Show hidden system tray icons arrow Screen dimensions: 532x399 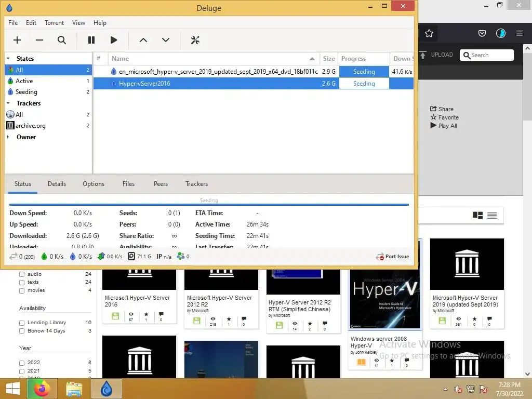click(x=445, y=389)
